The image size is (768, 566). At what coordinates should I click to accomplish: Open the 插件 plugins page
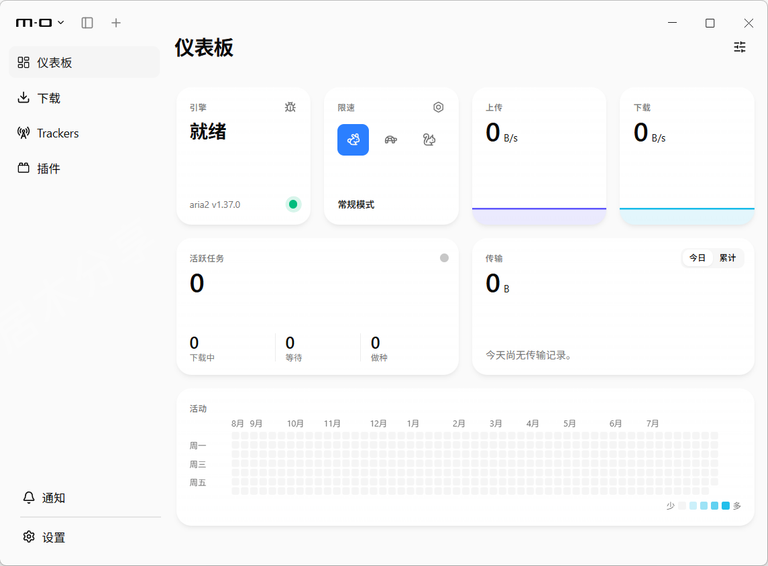pos(84,168)
